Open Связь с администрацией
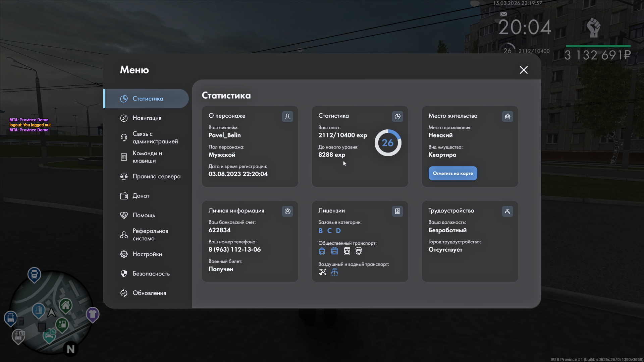The height and width of the screenshot is (362, 644). point(155,137)
